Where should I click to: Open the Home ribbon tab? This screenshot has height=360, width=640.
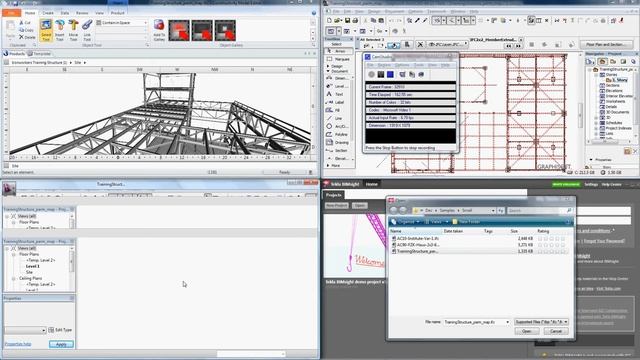[x=30, y=13]
